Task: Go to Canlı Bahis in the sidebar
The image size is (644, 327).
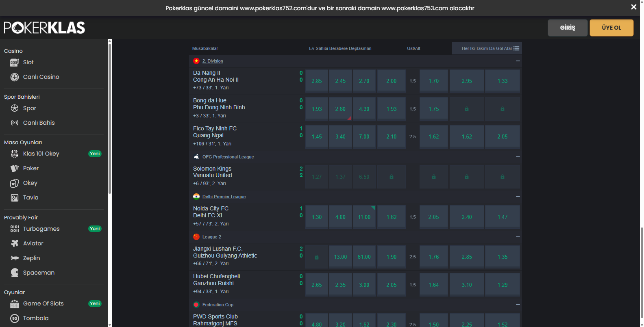Action: [x=39, y=123]
